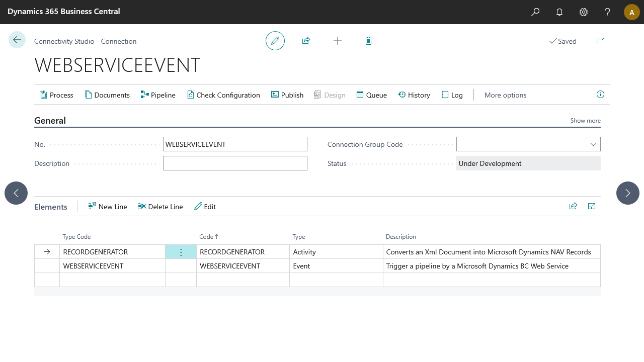Viewport: 644px width, 362px height.
Task: Go back with the arrow button
Action: point(17,40)
